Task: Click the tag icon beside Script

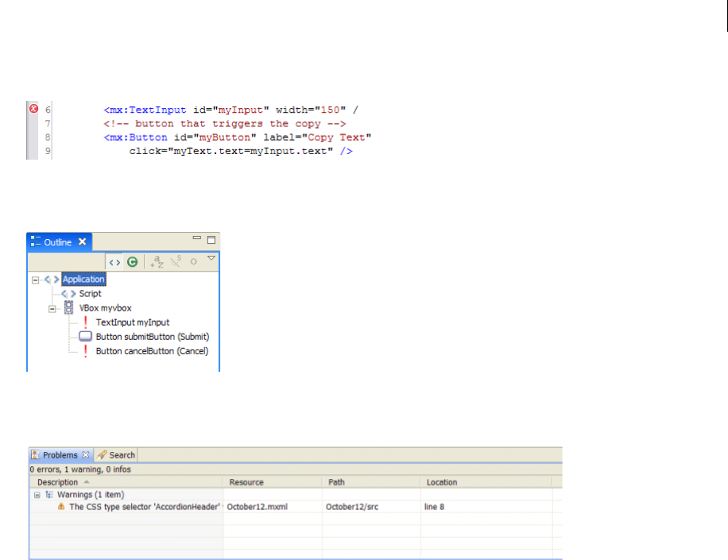Action: click(68, 294)
